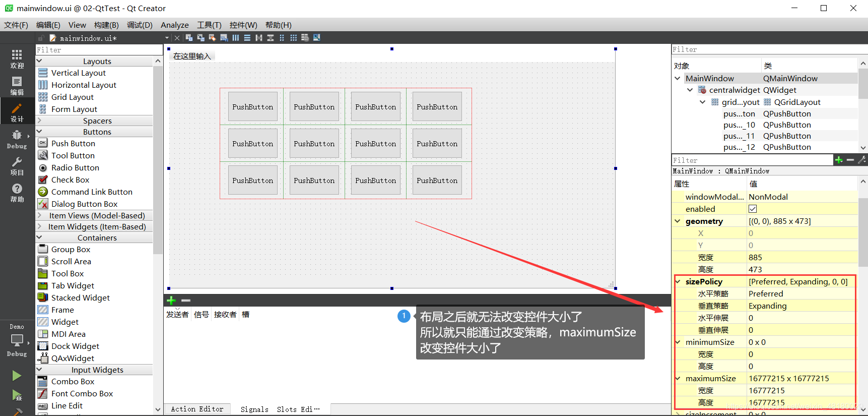
Task: Collapse the Layouts category
Action: 39,61
